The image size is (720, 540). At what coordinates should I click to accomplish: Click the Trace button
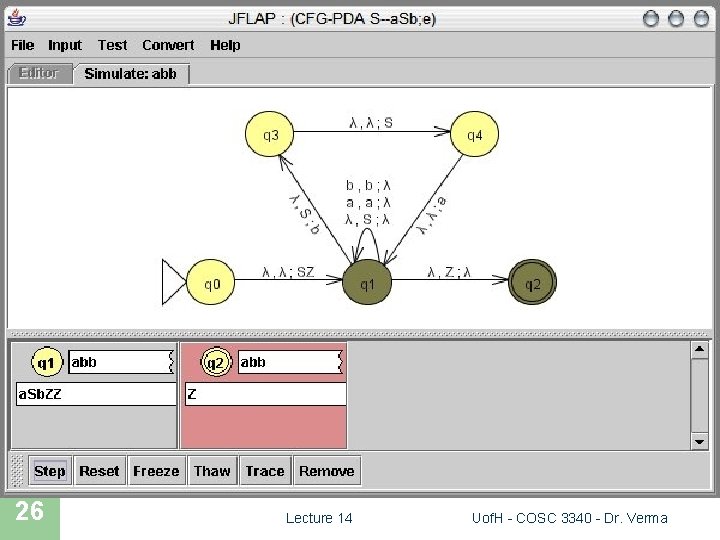point(265,471)
